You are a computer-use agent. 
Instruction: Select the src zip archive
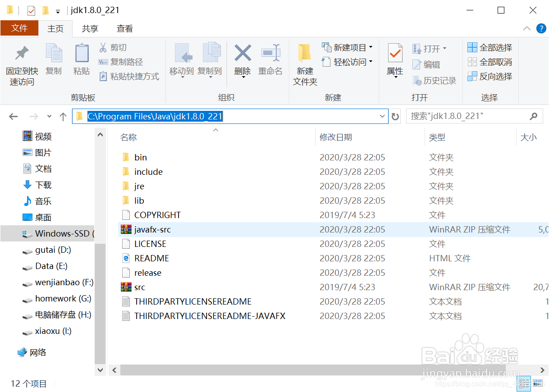tap(133, 287)
